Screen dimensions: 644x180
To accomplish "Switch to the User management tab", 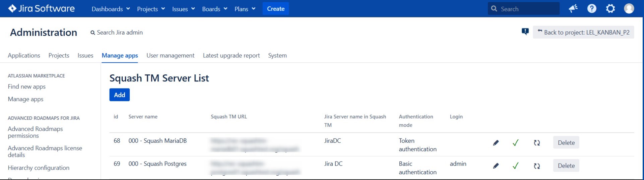I will [170, 56].
